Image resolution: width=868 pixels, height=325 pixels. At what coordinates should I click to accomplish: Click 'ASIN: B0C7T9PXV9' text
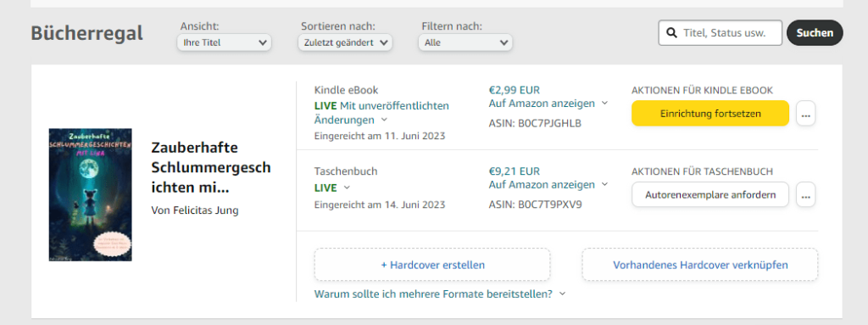coord(536,205)
